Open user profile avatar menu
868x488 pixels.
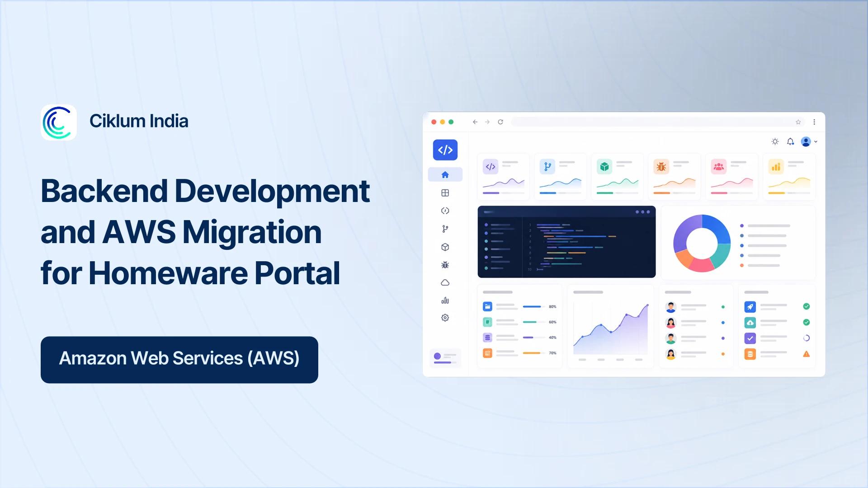pyautogui.click(x=809, y=141)
